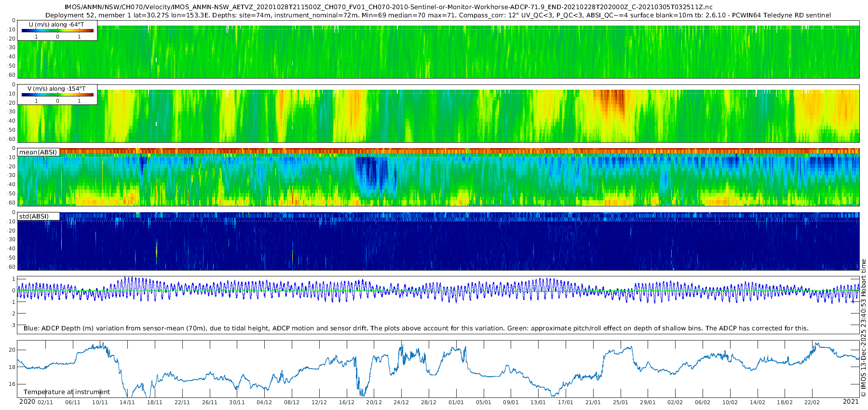
Task: Select the 08/12 date tick label
Action: pos(292,402)
